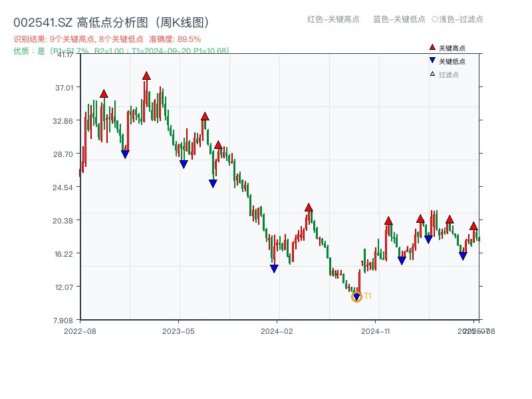This screenshot has height=399, width=532.
Task: Click the highest red triangle marker above 37
Action: tap(147, 75)
